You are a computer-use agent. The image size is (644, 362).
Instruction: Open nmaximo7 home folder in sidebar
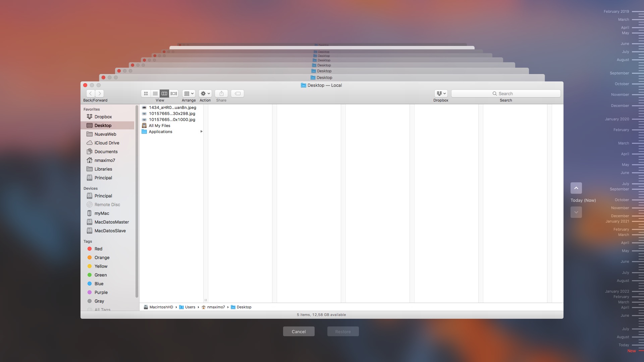(105, 160)
